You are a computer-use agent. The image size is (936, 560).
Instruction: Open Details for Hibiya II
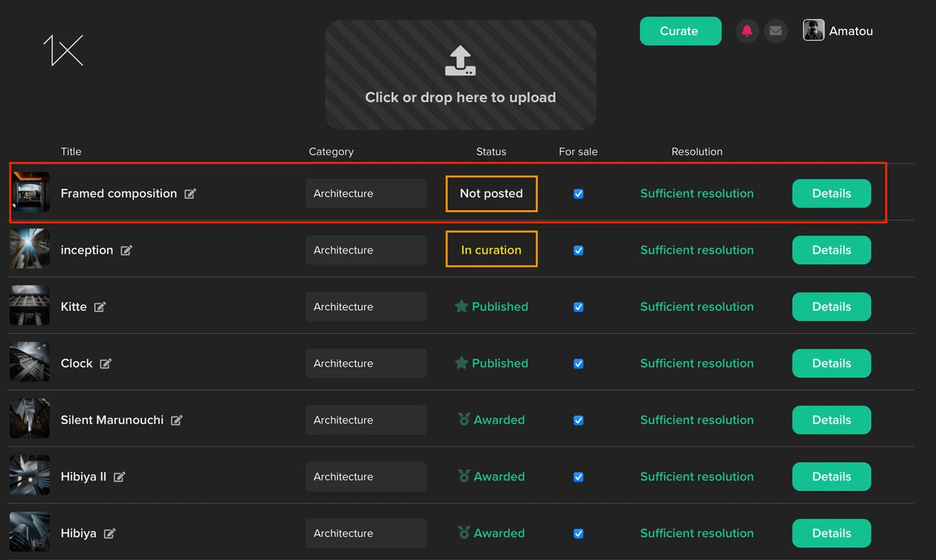831,477
